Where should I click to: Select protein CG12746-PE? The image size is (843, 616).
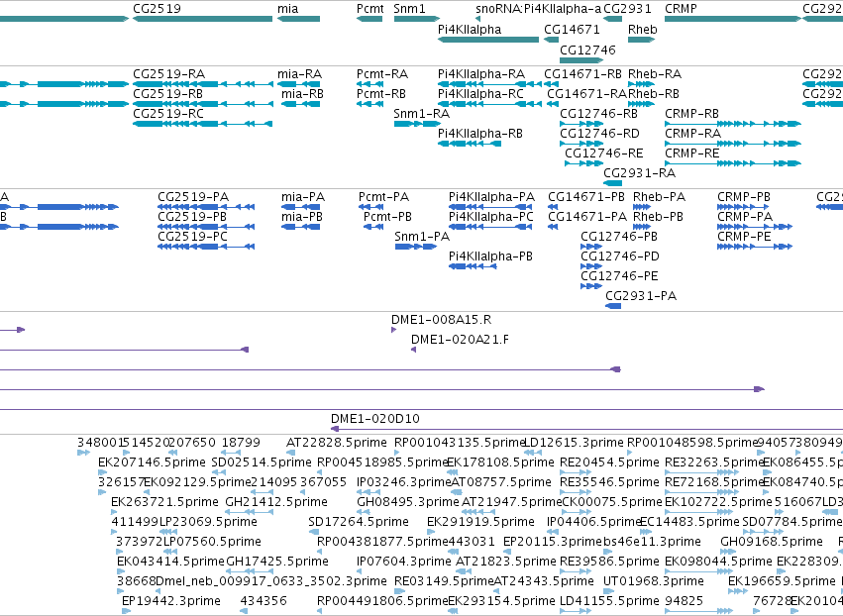591,286
